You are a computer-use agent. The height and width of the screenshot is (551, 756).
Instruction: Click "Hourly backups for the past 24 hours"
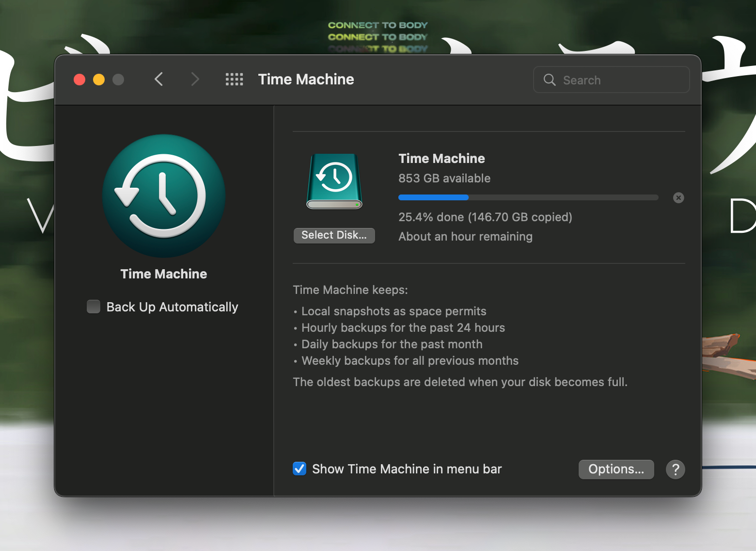click(x=403, y=328)
